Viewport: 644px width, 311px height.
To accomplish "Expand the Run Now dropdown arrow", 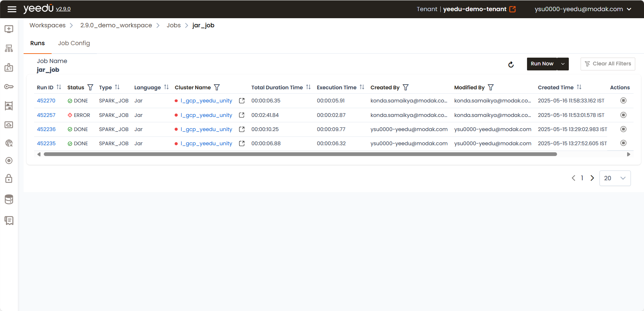I will (563, 64).
